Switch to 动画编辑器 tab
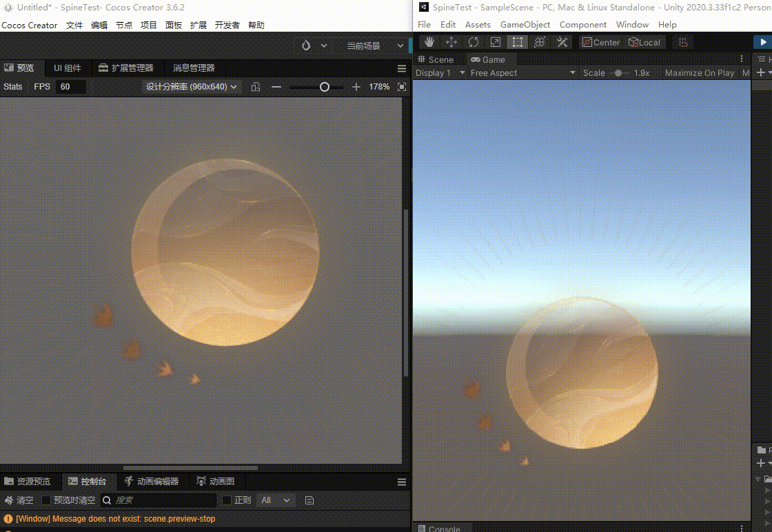This screenshot has width=772, height=532. click(152, 481)
